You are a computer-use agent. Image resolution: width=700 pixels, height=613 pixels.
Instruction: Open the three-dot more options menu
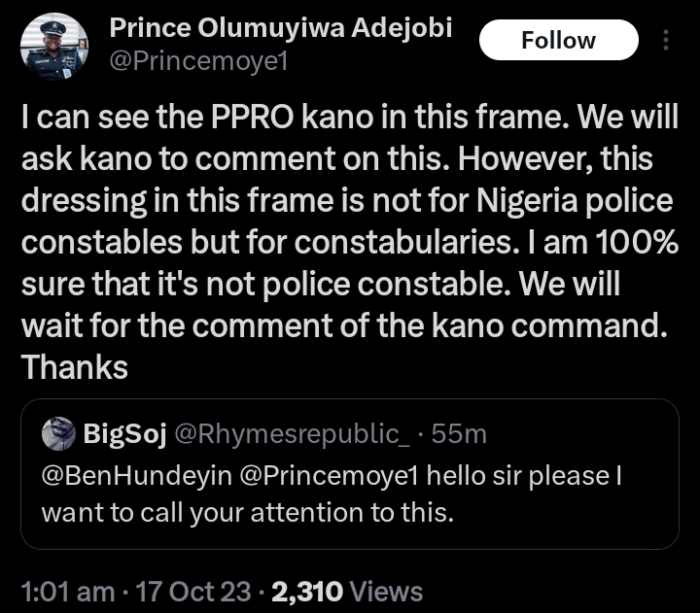pos(666,41)
